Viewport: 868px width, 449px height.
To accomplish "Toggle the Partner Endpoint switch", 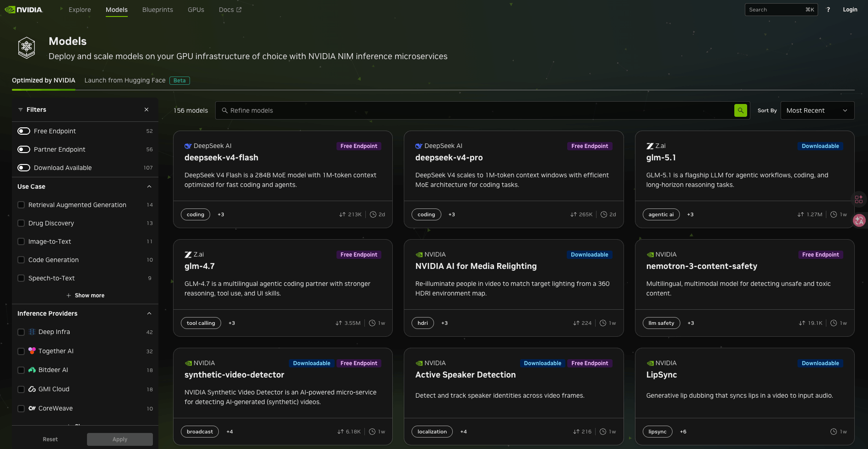I will (x=24, y=149).
